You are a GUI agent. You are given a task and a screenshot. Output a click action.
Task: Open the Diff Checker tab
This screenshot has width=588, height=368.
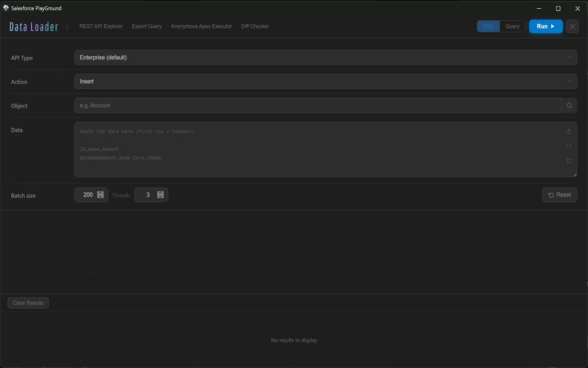click(255, 26)
